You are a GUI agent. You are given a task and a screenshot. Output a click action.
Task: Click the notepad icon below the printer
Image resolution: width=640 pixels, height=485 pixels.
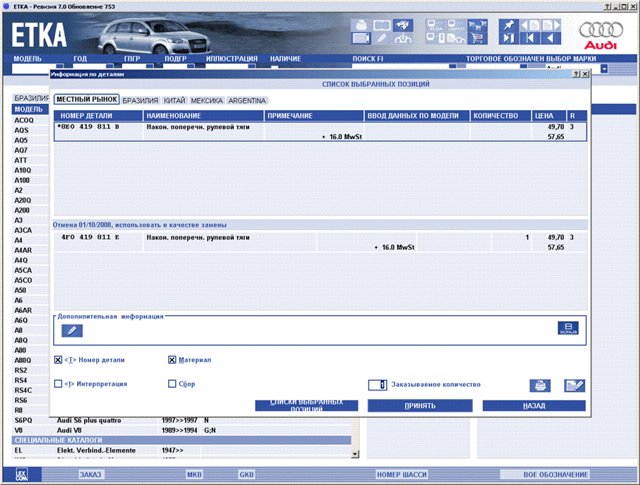(x=361, y=38)
